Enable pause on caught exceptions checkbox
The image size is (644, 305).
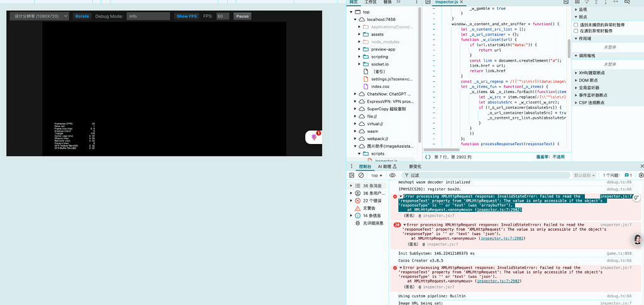[x=576, y=31]
